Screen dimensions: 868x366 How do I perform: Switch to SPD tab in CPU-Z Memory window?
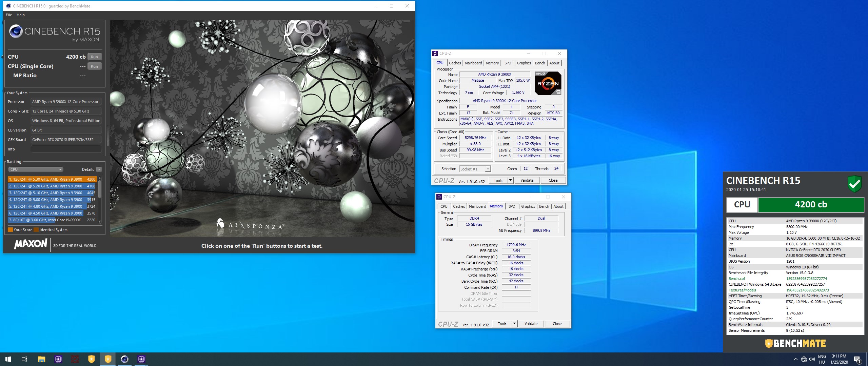[x=512, y=206]
